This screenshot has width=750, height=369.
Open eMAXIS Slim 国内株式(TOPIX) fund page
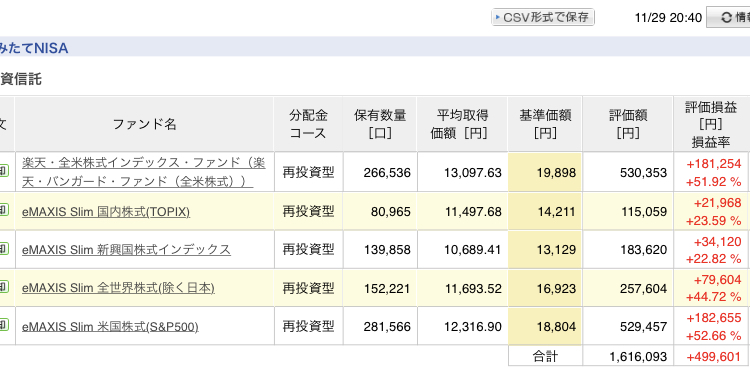pyautogui.click(x=106, y=212)
